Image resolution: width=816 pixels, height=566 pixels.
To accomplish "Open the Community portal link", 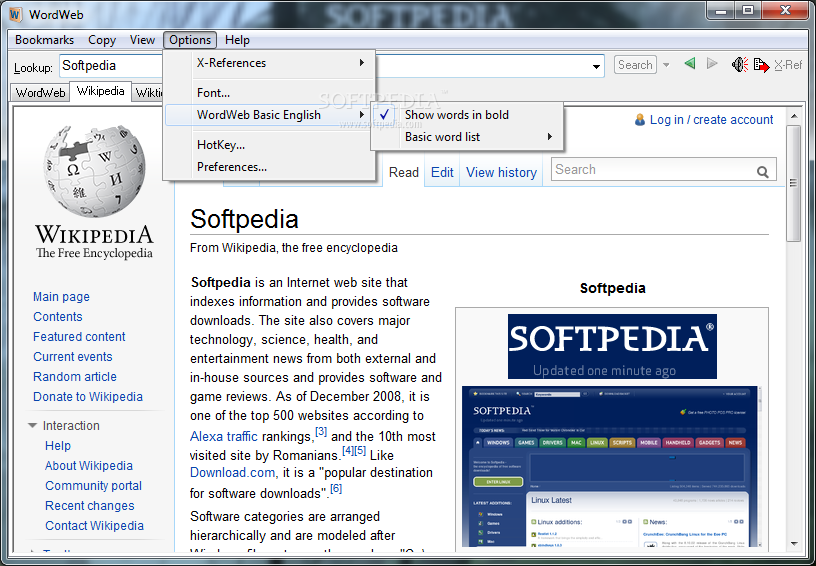I will [94, 486].
